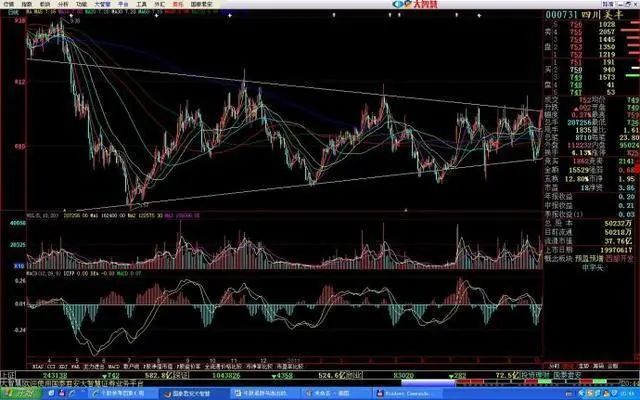Click the 72.5亿 turnover in status bar
Viewport: 640px width, 400px height.
507,375
